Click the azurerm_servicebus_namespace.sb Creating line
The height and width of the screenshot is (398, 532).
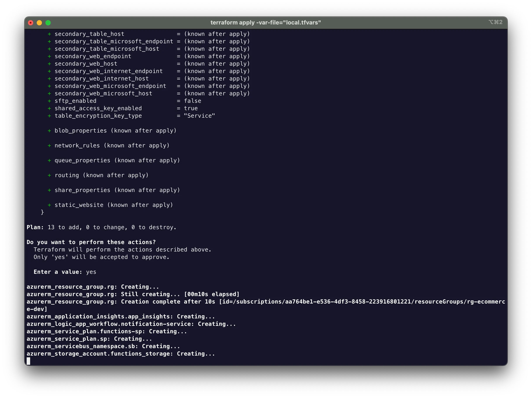(103, 346)
